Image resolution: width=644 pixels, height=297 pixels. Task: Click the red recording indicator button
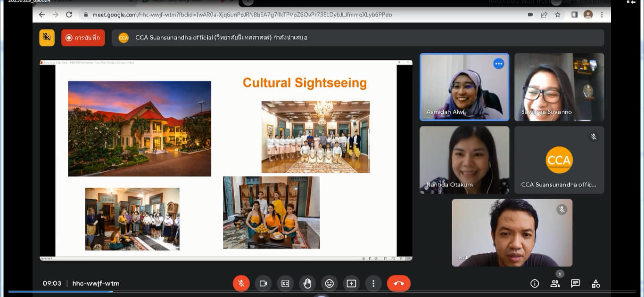(83, 38)
